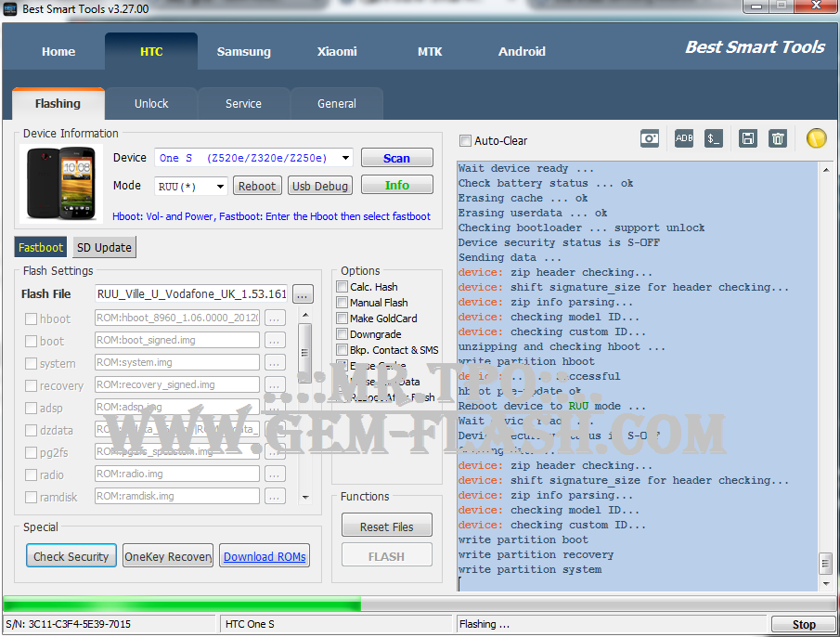Screen dimensions: 840x637
Task: Open the Mode dropdown showing RUU(*)
Action: click(220, 187)
